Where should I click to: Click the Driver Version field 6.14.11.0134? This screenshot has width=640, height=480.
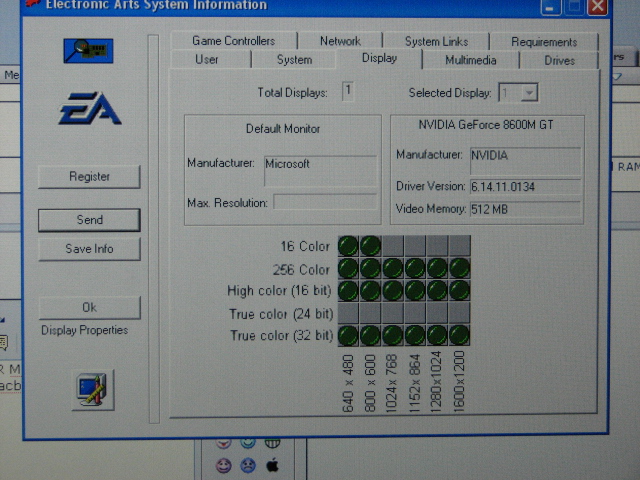(x=525, y=187)
